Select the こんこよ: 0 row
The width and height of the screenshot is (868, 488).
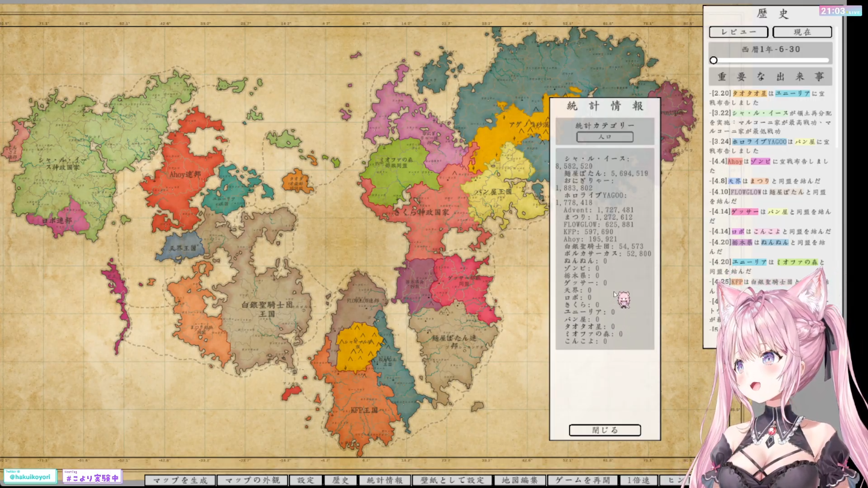pyautogui.click(x=586, y=342)
